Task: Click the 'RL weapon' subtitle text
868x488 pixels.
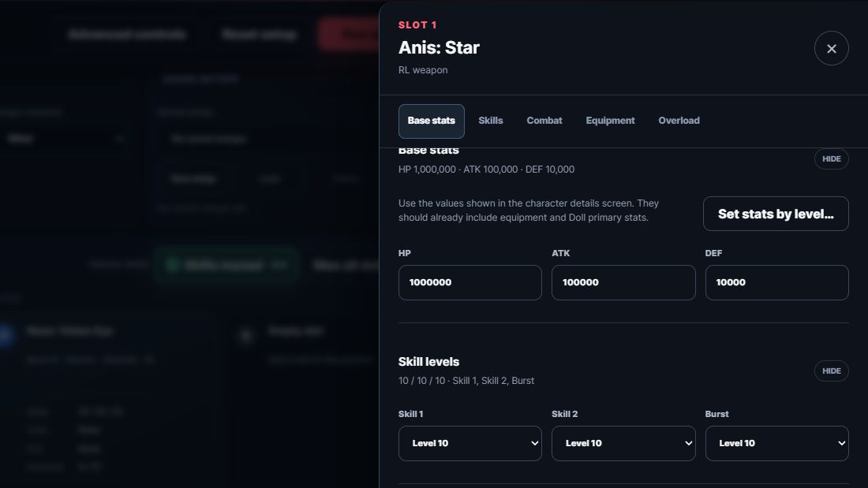Action: point(423,70)
